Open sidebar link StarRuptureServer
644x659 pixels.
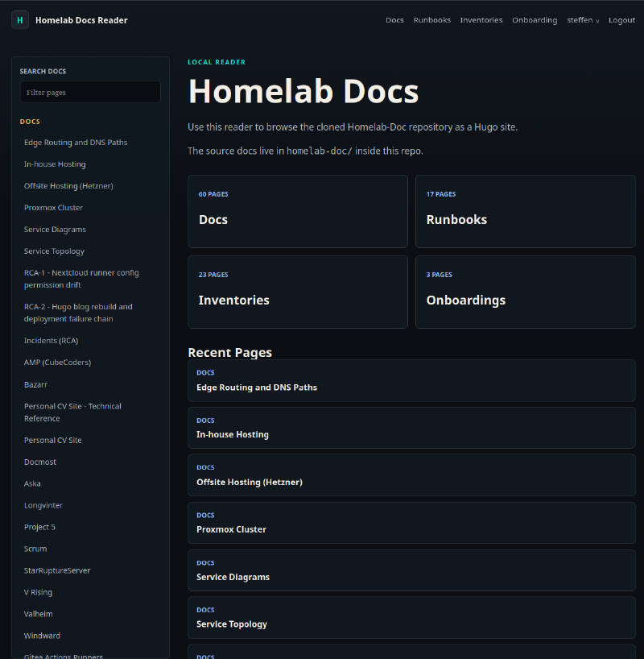[57, 570]
